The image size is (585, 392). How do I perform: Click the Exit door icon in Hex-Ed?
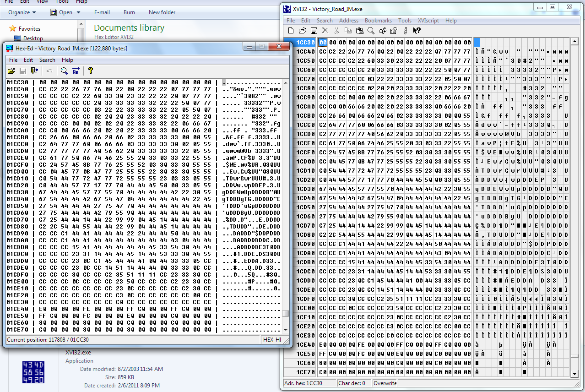tap(34, 71)
